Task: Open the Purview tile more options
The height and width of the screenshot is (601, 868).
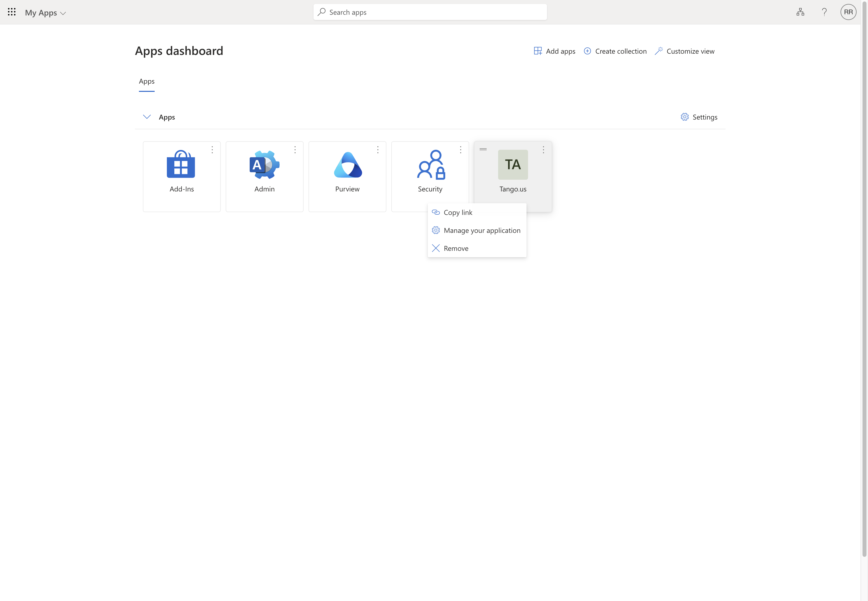Action: [378, 150]
